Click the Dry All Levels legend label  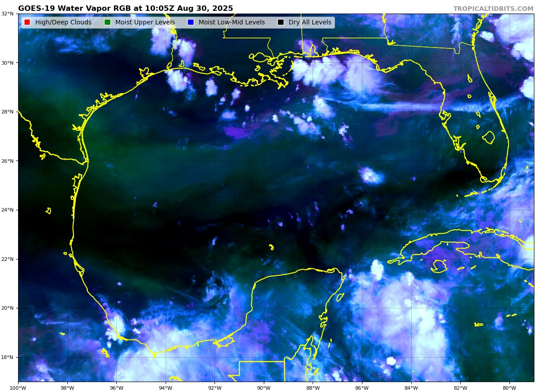[x=310, y=22]
